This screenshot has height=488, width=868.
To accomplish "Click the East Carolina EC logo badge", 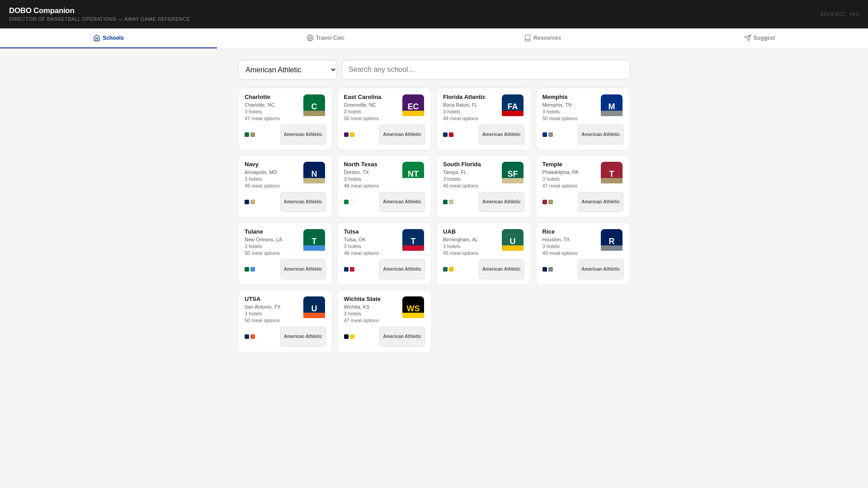I will (x=413, y=105).
